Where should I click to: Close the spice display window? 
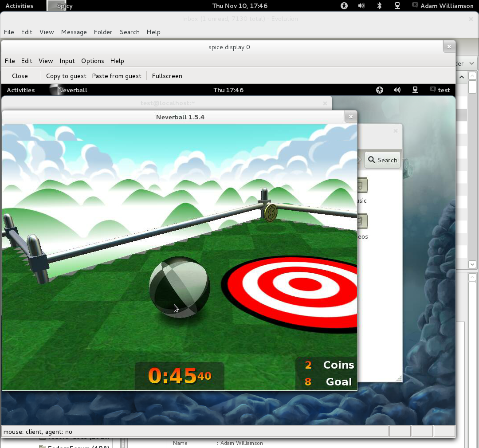click(449, 47)
